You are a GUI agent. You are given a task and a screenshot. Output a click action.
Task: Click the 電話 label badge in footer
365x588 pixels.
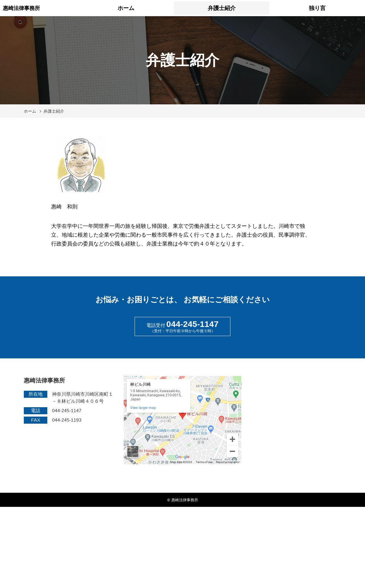click(x=36, y=411)
